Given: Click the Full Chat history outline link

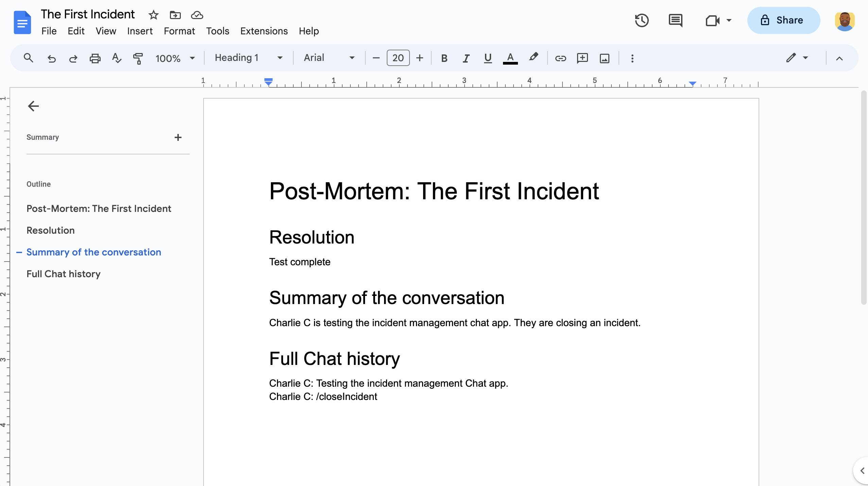Looking at the screenshot, I should (x=63, y=274).
